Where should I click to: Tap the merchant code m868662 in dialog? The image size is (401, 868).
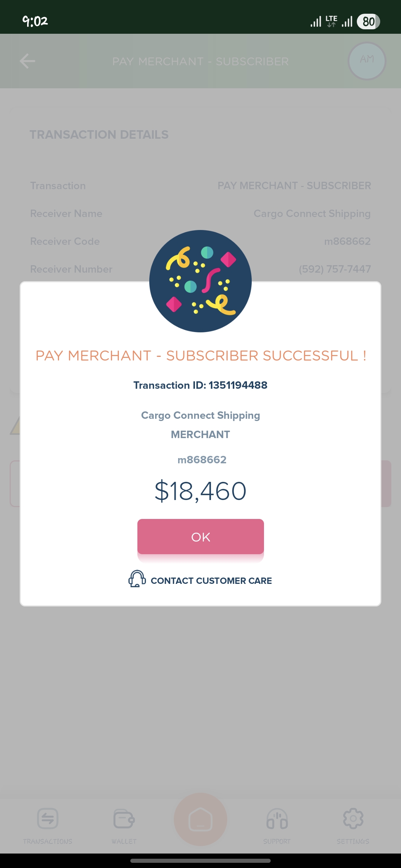pyautogui.click(x=202, y=460)
